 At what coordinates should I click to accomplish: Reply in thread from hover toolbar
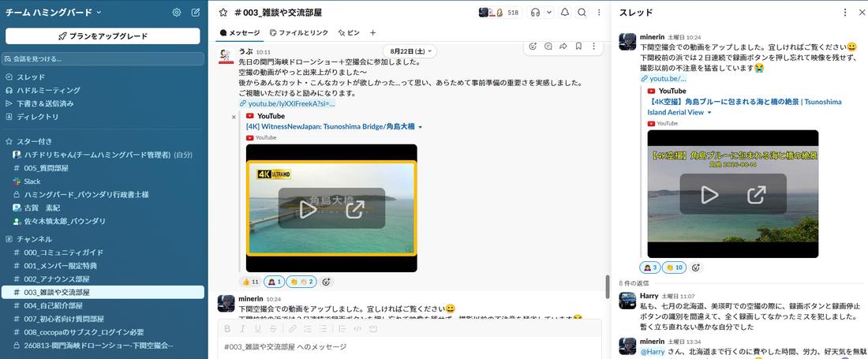pyautogui.click(x=548, y=47)
